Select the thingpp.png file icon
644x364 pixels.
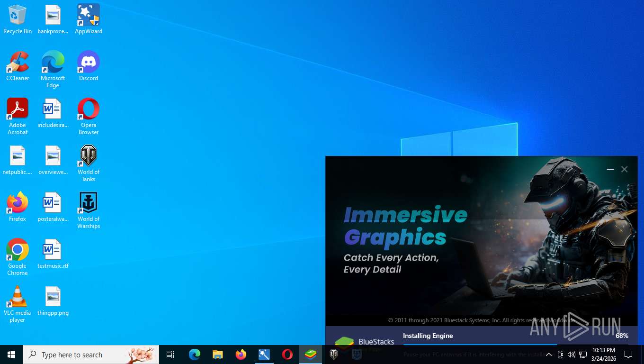click(x=53, y=301)
